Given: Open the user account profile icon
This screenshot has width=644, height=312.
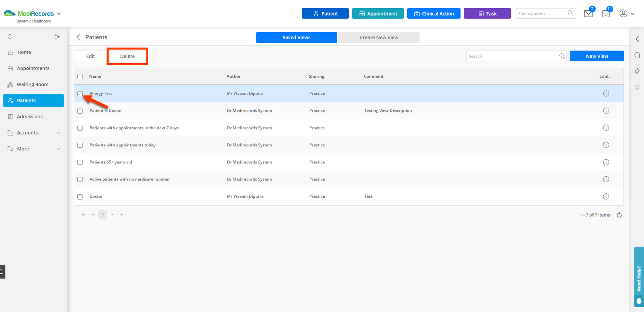Looking at the screenshot, I should tap(623, 13).
